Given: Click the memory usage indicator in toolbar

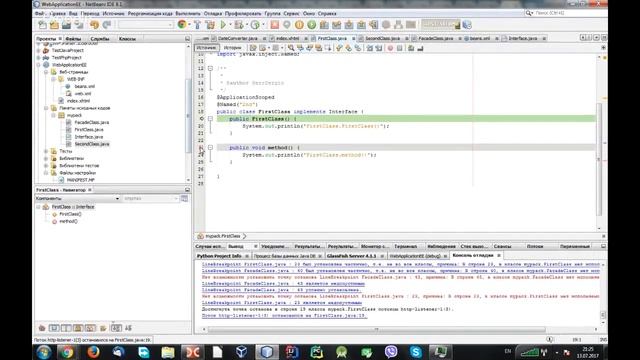Looking at the screenshot, I should click(440, 24).
